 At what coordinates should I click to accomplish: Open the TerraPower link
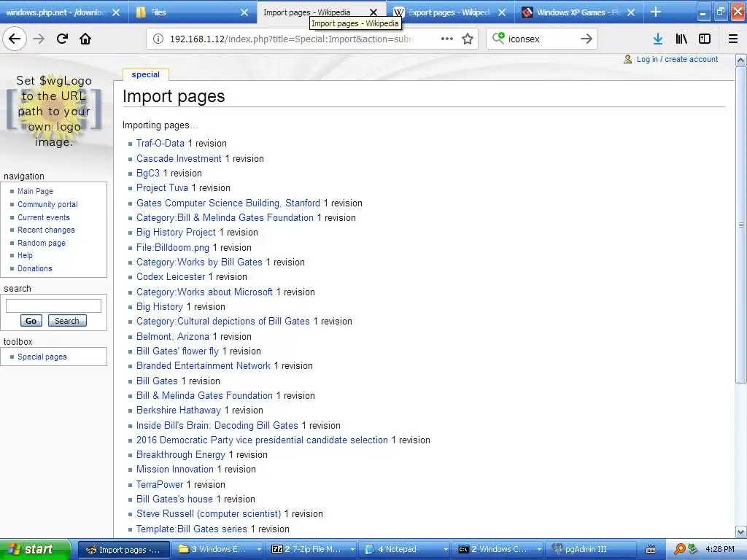160,484
